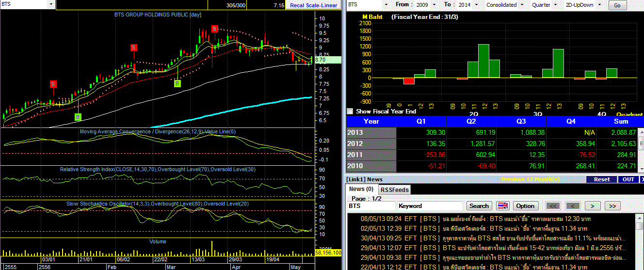Click the Q3 column header
Image resolution: width=644 pixels, height=270 pixels.
tap(521, 121)
